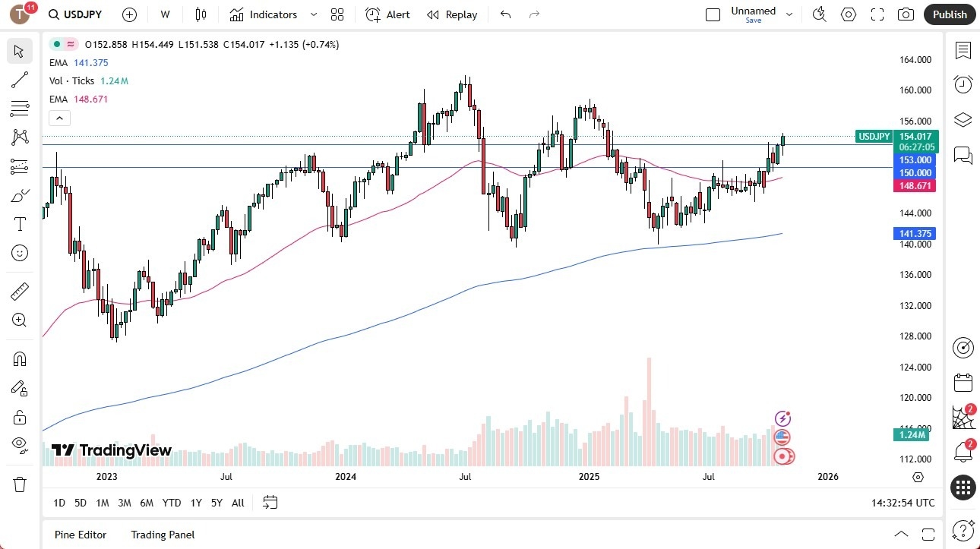Screen dimensions: 980x549
Task: Select the Text annotation tool
Action: (20, 223)
